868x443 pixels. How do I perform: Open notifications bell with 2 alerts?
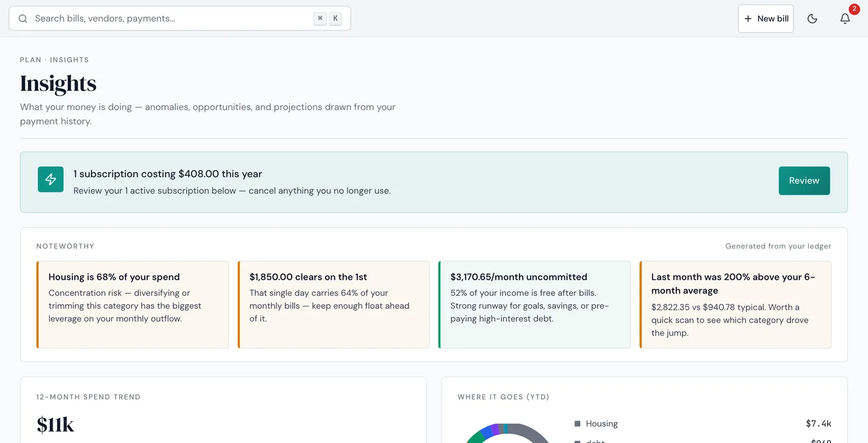(x=845, y=19)
